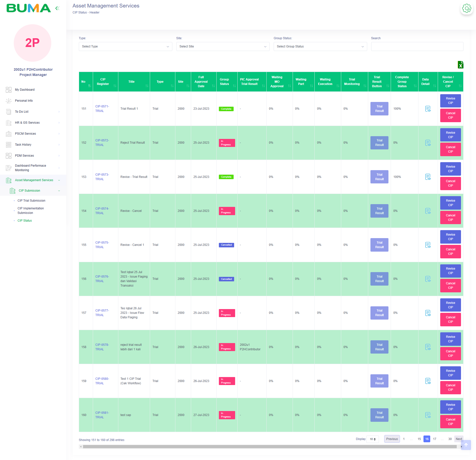This screenshot has height=460, width=476.
Task: Open the Select Type dropdown
Action: coord(125,46)
